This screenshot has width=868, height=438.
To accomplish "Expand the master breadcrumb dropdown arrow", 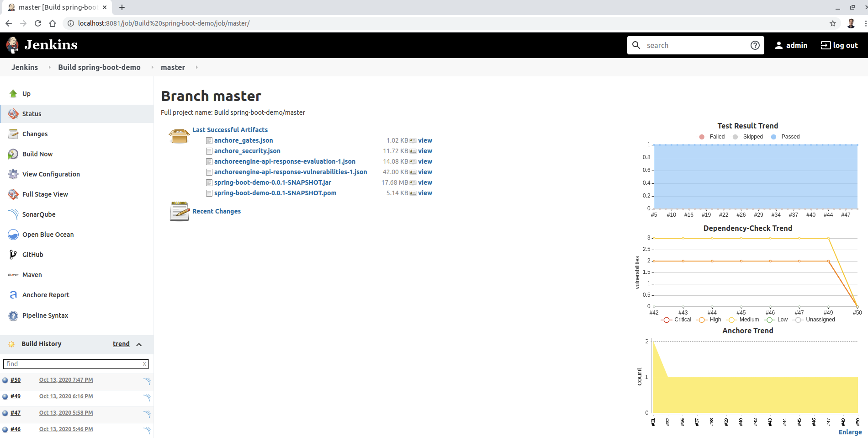I will click(196, 67).
